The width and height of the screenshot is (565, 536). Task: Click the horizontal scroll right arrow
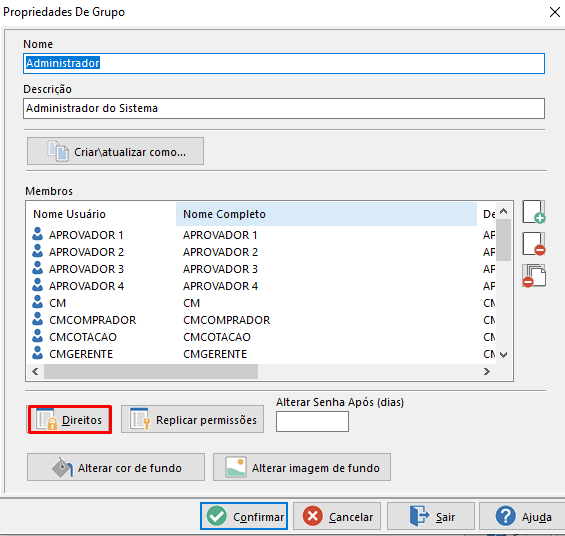(x=487, y=371)
